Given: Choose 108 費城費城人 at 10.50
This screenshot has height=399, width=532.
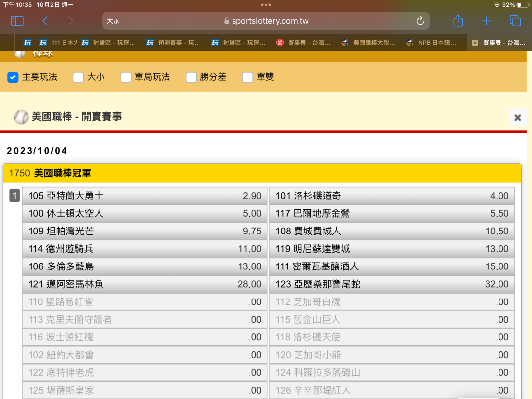Looking at the screenshot, I should click(x=392, y=231).
